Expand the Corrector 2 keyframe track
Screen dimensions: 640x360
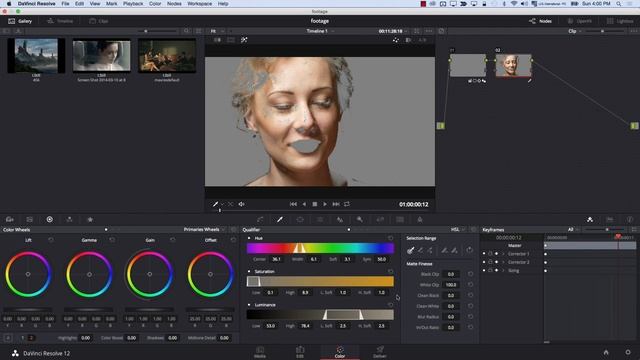point(503,262)
